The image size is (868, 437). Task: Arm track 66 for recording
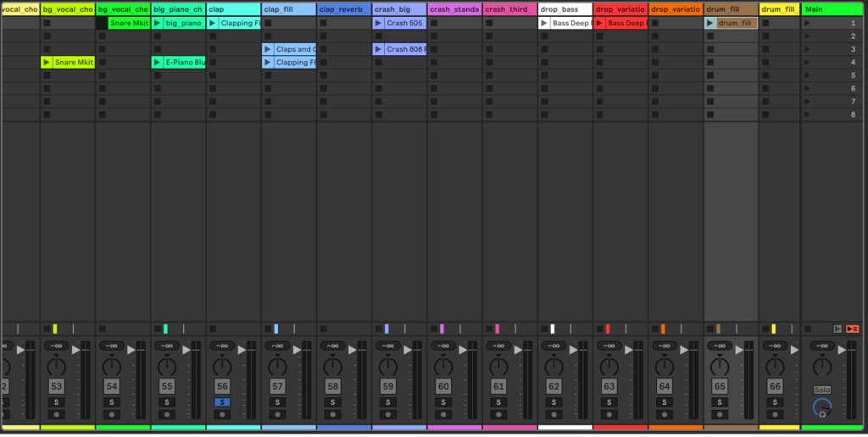click(x=775, y=414)
